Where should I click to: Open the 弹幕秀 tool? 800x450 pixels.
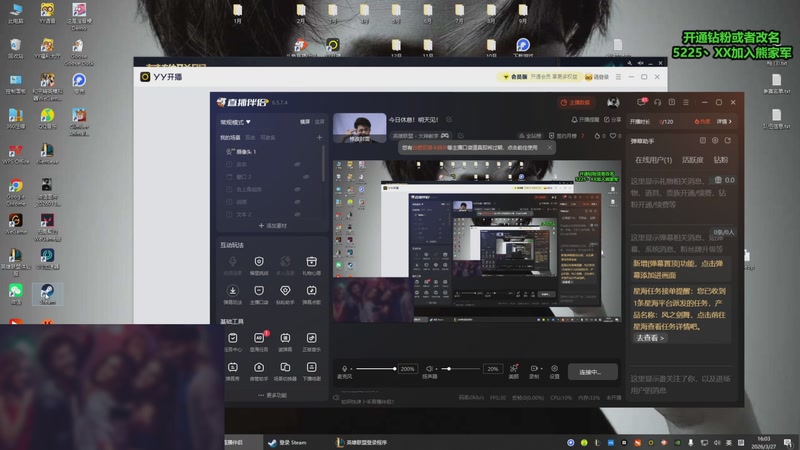click(232, 368)
